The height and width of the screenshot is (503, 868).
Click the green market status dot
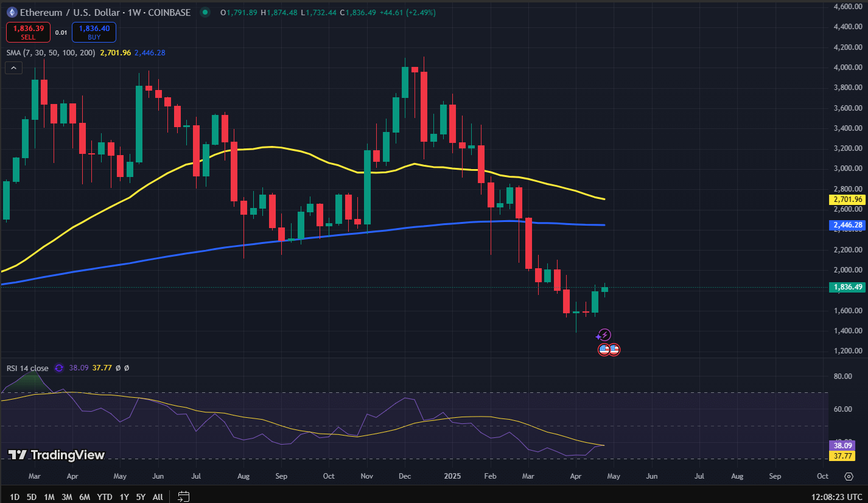click(x=205, y=12)
